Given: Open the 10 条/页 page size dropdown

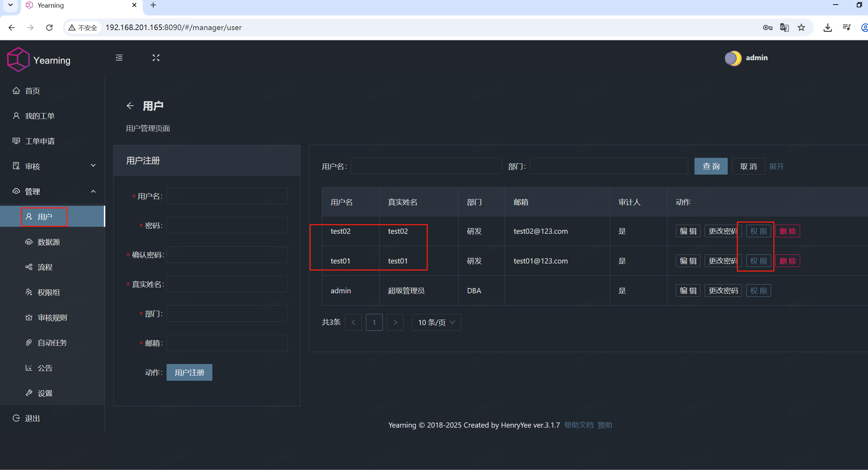Looking at the screenshot, I should (436, 322).
